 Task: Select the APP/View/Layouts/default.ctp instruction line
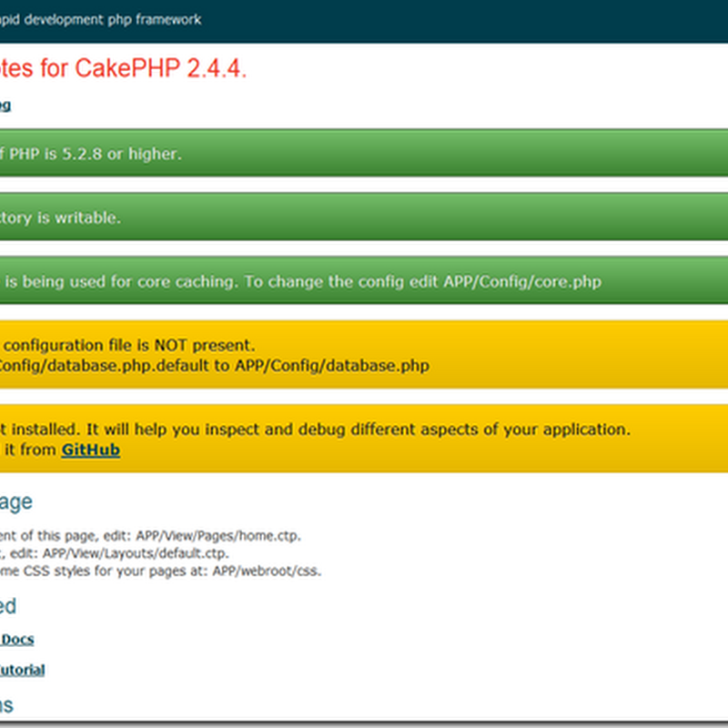(115, 553)
